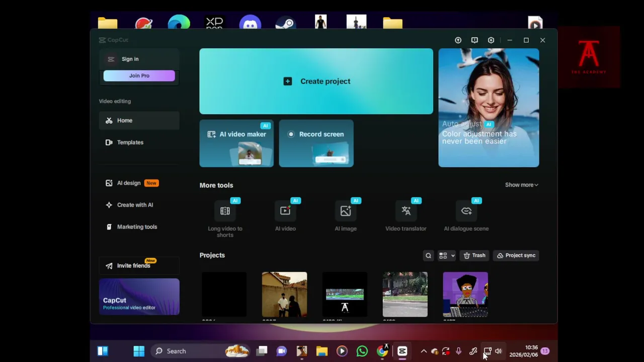Show hidden system tray icons
Viewport: 644px width, 362px height.
tap(424, 351)
